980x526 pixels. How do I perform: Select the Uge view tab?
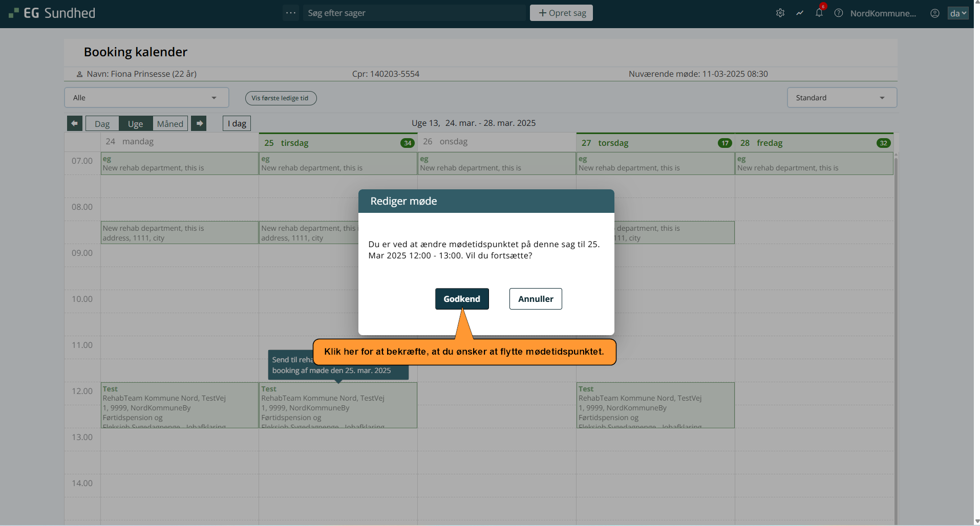pyautogui.click(x=135, y=124)
